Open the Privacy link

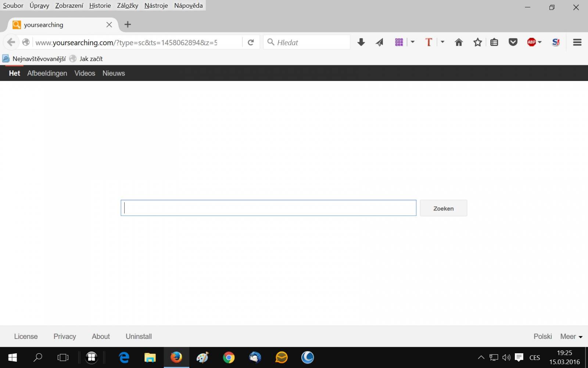point(65,336)
